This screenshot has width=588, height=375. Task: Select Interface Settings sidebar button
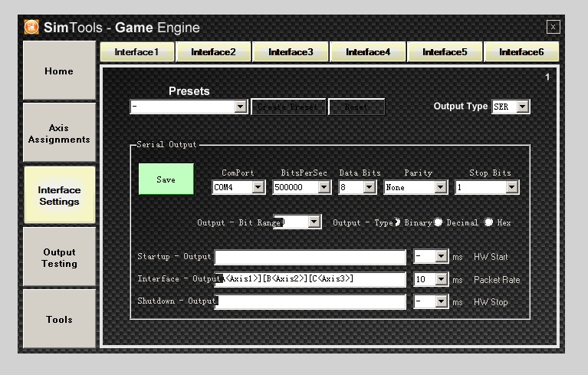tap(59, 196)
